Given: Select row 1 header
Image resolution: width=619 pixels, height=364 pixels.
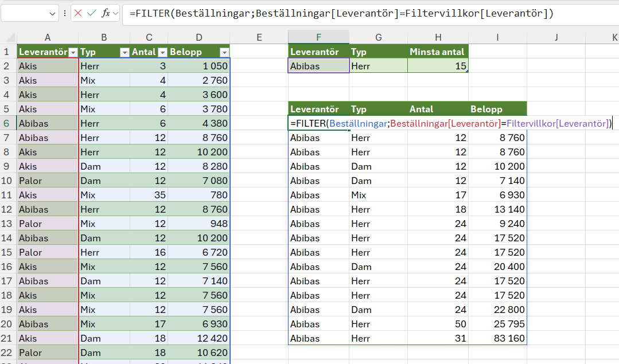Looking at the screenshot, I should [7, 52].
